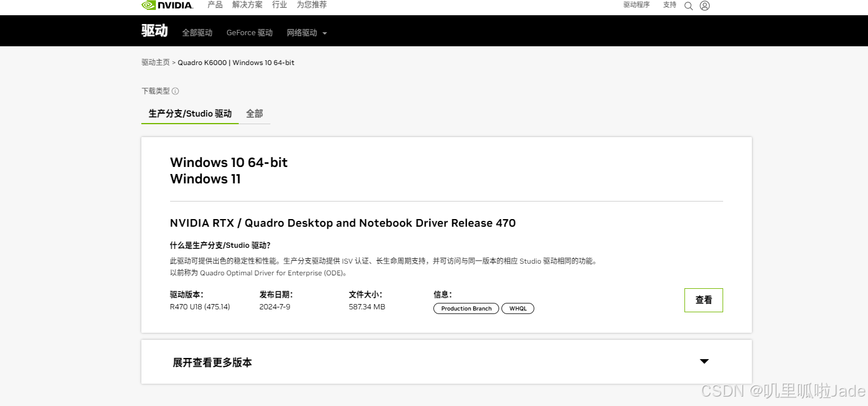
Task: Open the 为您推荐 menu
Action: [311, 5]
